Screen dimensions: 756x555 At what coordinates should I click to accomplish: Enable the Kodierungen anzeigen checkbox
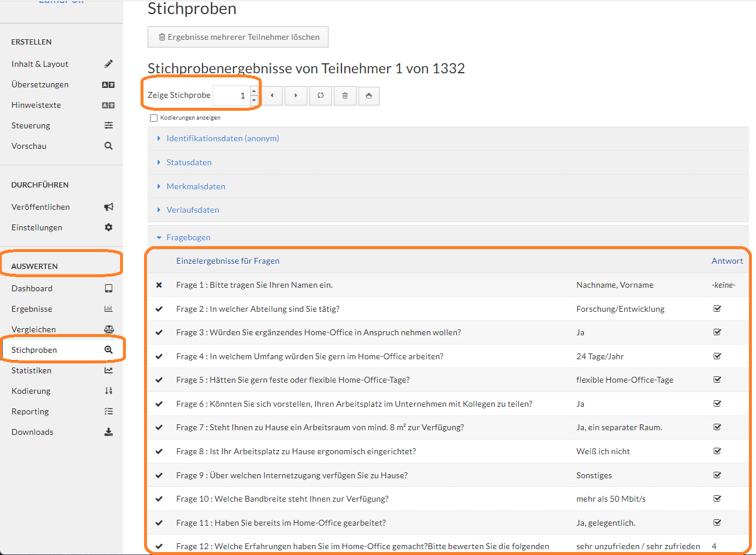click(153, 118)
